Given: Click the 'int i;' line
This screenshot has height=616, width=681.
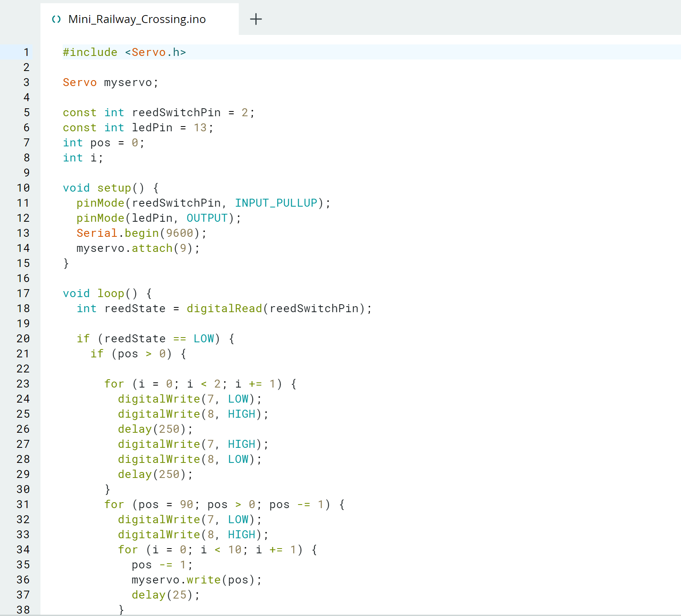Looking at the screenshot, I should click(83, 158).
